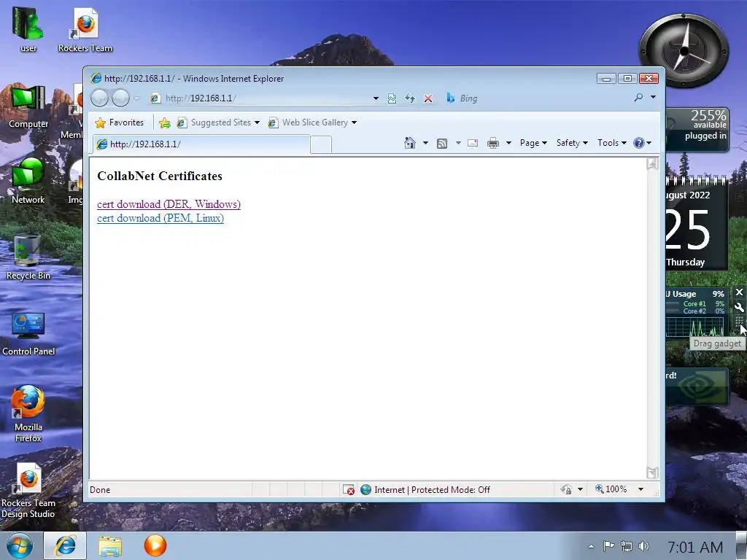Image resolution: width=747 pixels, height=560 pixels.
Task: Open the Windows Start button
Action: point(20,545)
